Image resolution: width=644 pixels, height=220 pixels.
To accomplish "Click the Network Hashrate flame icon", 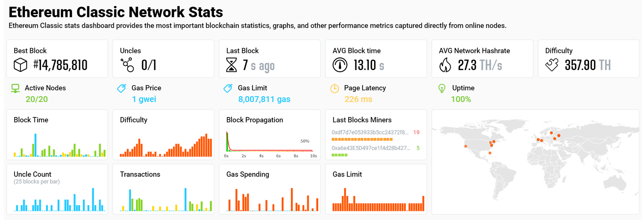I will pyautogui.click(x=445, y=65).
